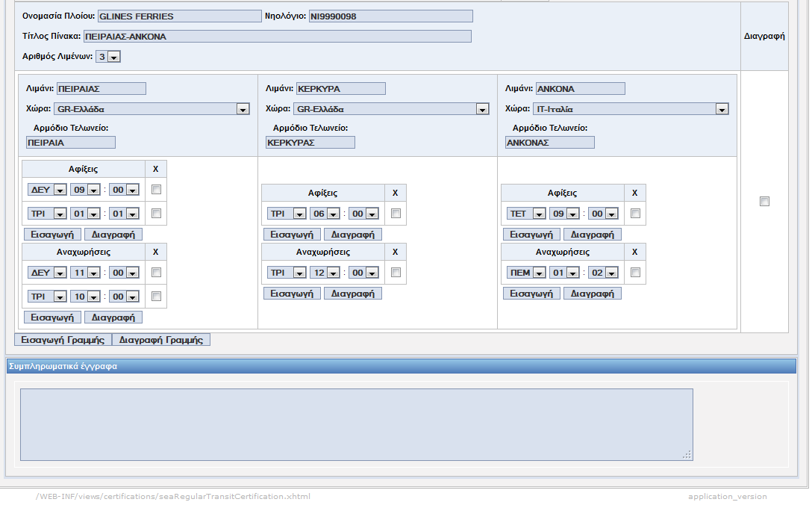Screen dimensions: 812x508
Task: Open Χώρα dropdown showing IT-Ιταλία
Action: coord(631,109)
